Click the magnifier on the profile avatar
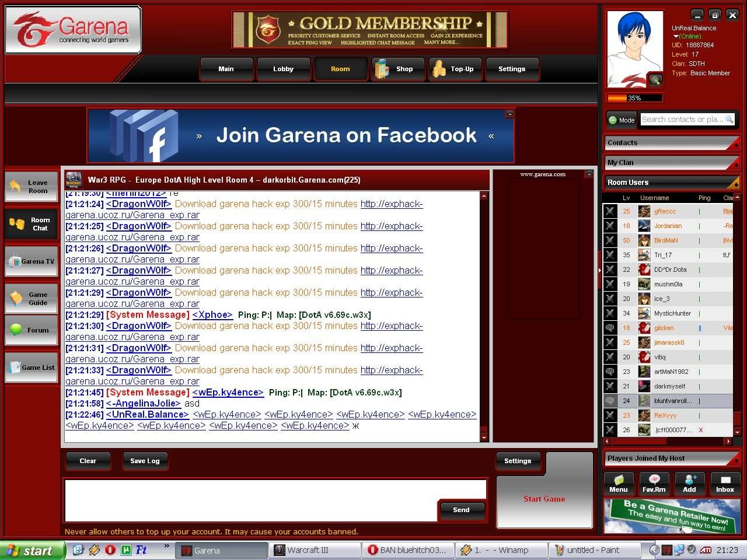 click(655, 80)
